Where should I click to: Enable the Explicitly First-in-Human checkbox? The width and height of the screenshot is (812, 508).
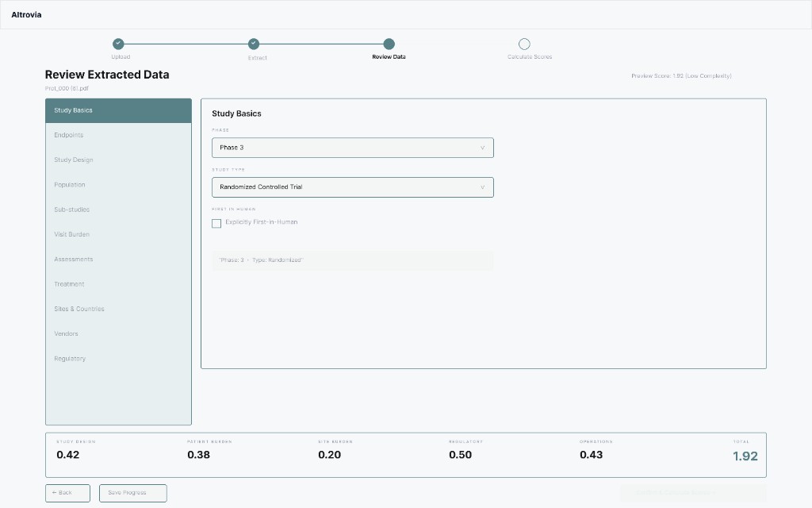(x=216, y=223)
